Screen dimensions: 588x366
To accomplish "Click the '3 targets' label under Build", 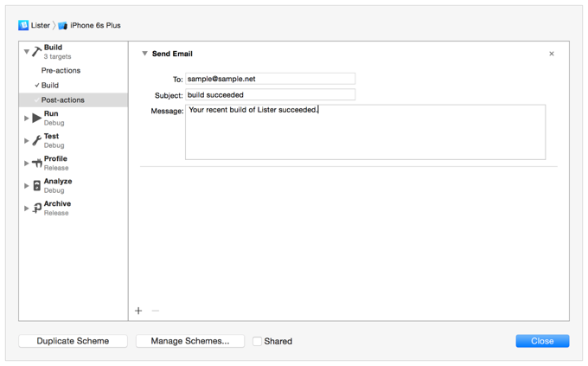I will (57, 57).
